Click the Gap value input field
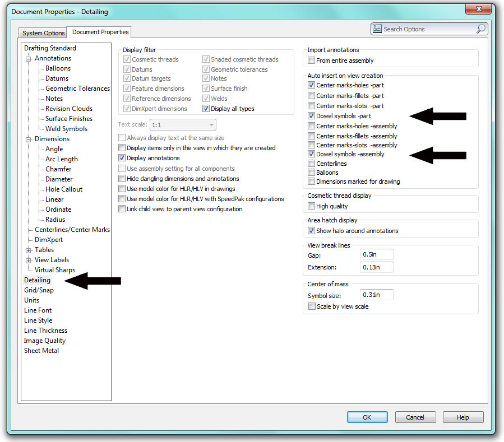The image size is (504, 442). click(x=376, y=254)
